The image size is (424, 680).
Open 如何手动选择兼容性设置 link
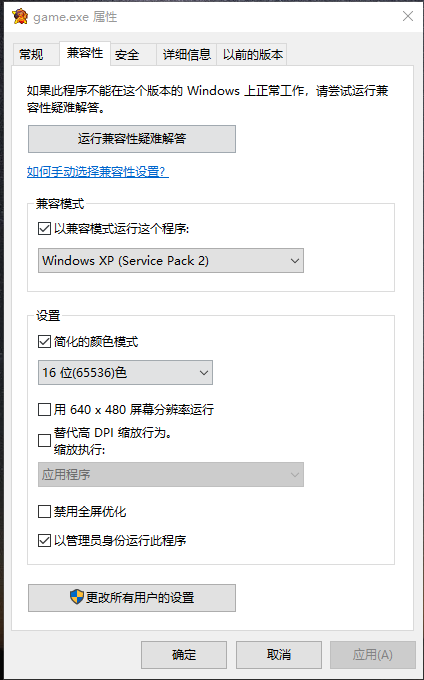pos(98,172)
